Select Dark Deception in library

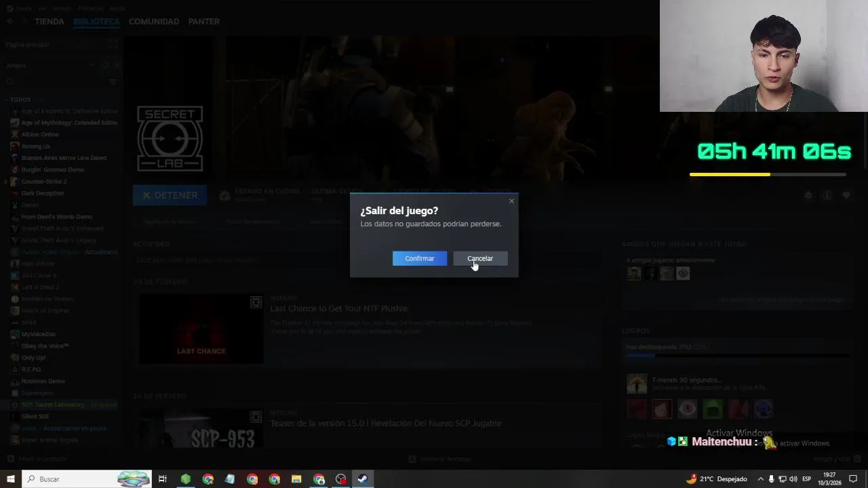(42, 193)
